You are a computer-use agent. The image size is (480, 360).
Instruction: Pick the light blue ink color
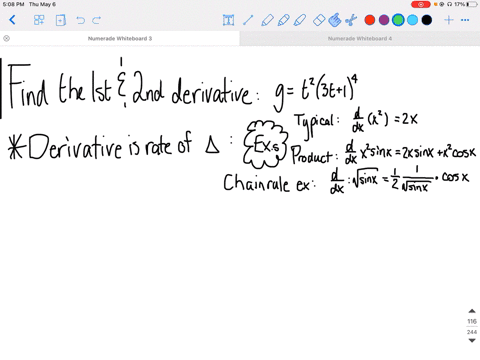tap(412, 20)
